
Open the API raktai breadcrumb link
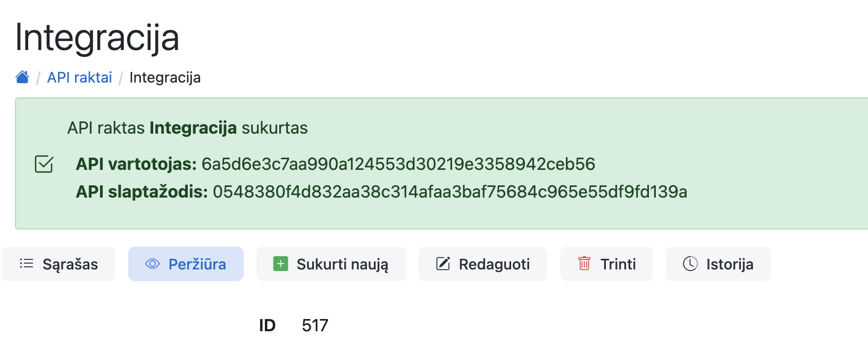point(79,78)
